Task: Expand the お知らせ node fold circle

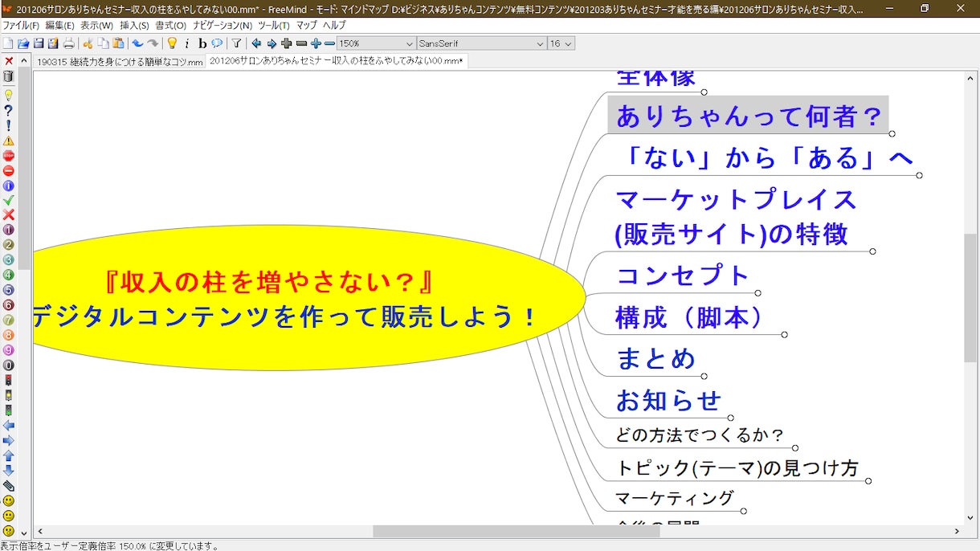Action: (x=730, y=418)
